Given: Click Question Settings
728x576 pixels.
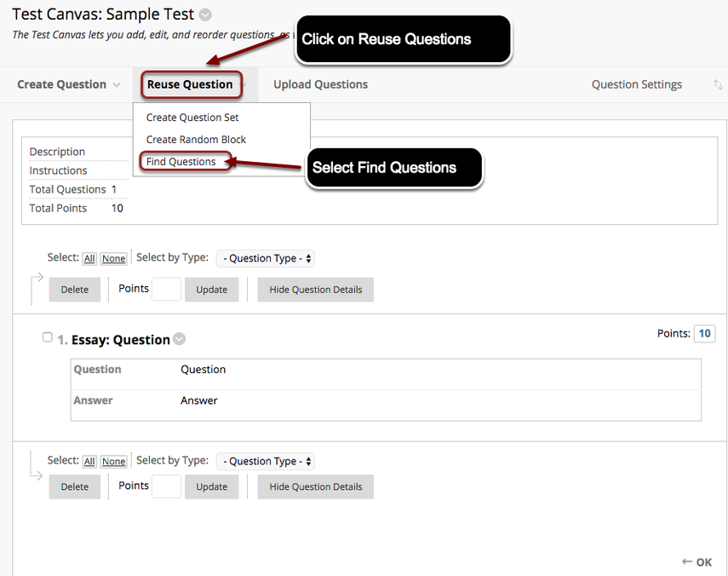Looking at the screenshot, I should (x=637, y=84).
